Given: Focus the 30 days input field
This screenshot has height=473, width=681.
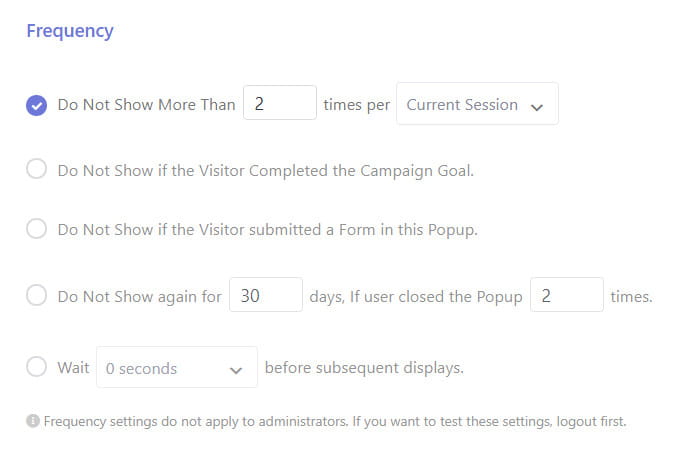Looking at the screenshot, I should pos(265,296).
